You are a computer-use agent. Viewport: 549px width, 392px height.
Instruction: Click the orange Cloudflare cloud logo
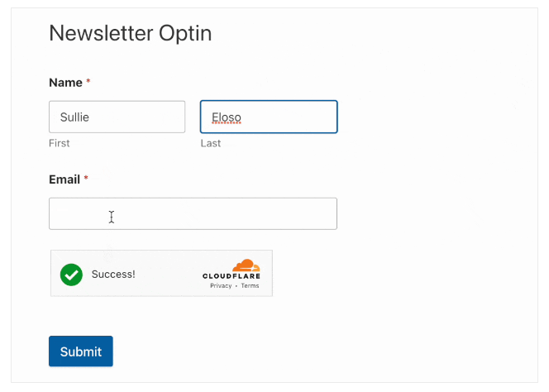pos(246,266)
